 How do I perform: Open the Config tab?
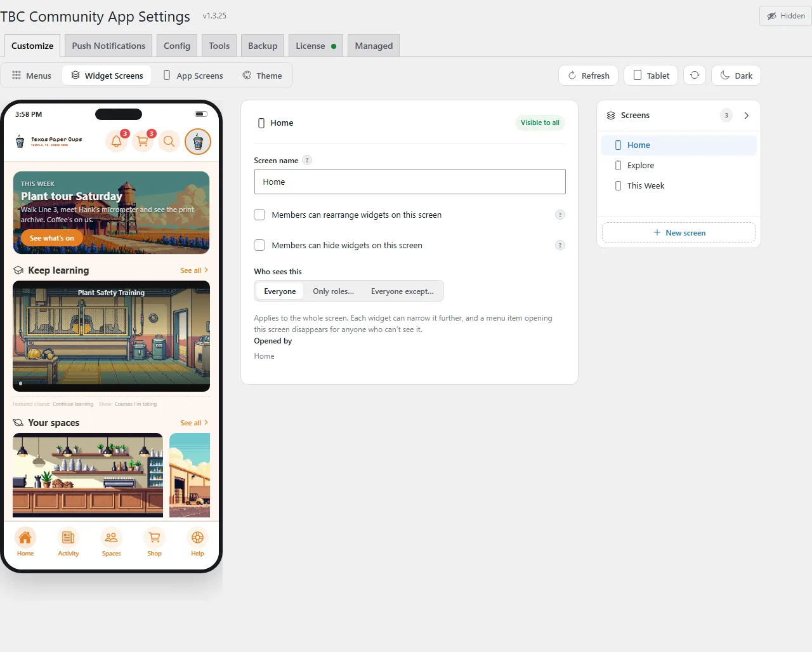tap(177, 46)
